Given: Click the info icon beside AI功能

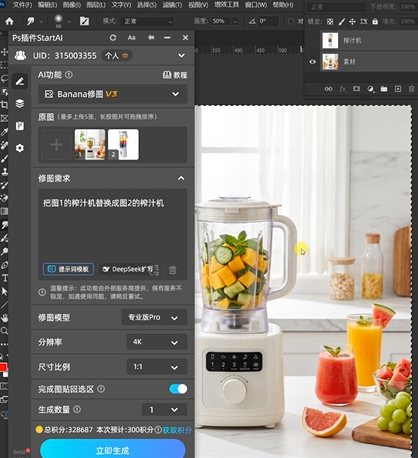Looking at the screenshot, I should (x=69, y=75).
